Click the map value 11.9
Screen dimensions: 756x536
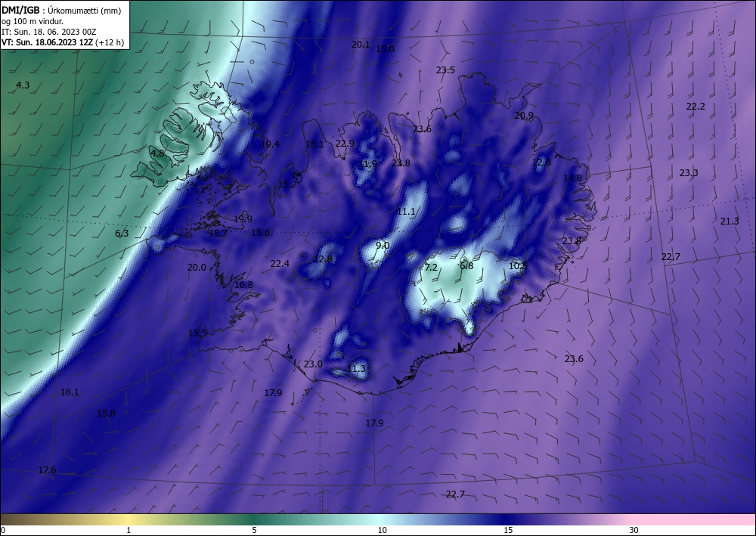coord(367,164)
